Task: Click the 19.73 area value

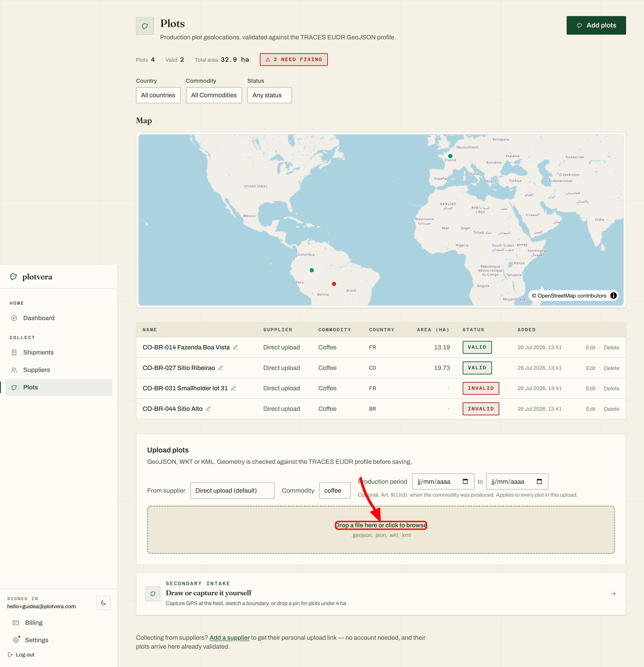Action: coord(442,368)
